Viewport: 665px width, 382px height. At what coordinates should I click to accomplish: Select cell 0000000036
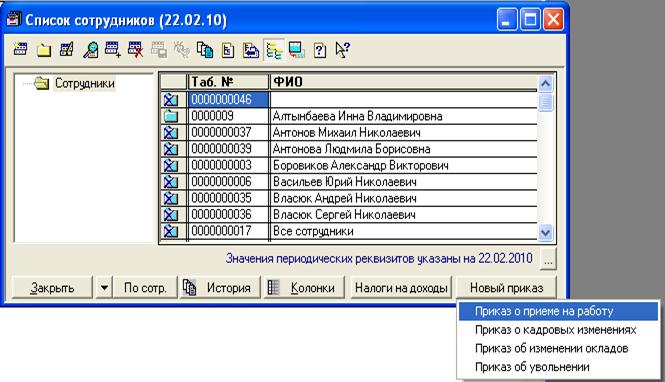228,215
